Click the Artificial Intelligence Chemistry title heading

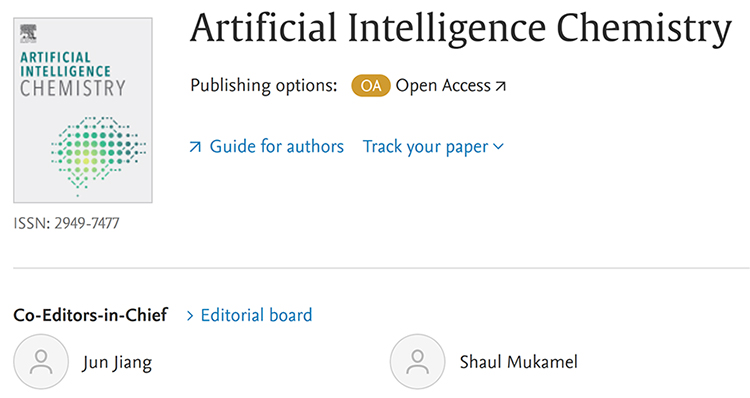(x=461, y=28)
